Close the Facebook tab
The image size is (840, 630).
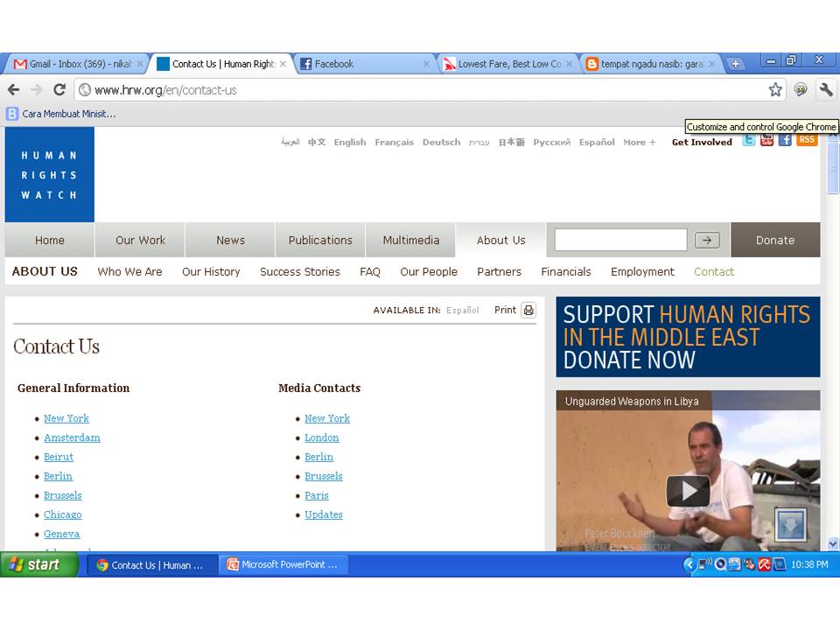pos(426,64)
